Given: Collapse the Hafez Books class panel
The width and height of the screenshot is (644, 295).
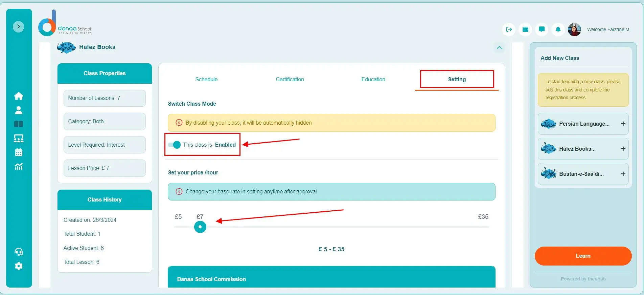Looking at the screenshot, I should [499, 47].
